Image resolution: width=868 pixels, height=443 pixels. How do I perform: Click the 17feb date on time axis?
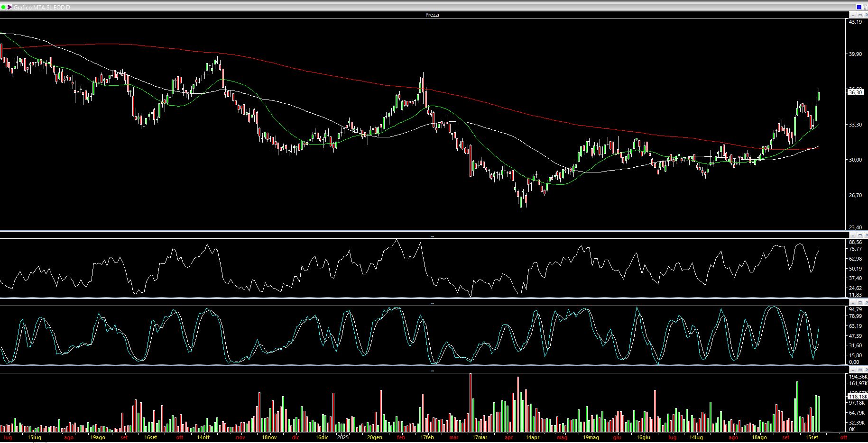[x=427, y=437]
